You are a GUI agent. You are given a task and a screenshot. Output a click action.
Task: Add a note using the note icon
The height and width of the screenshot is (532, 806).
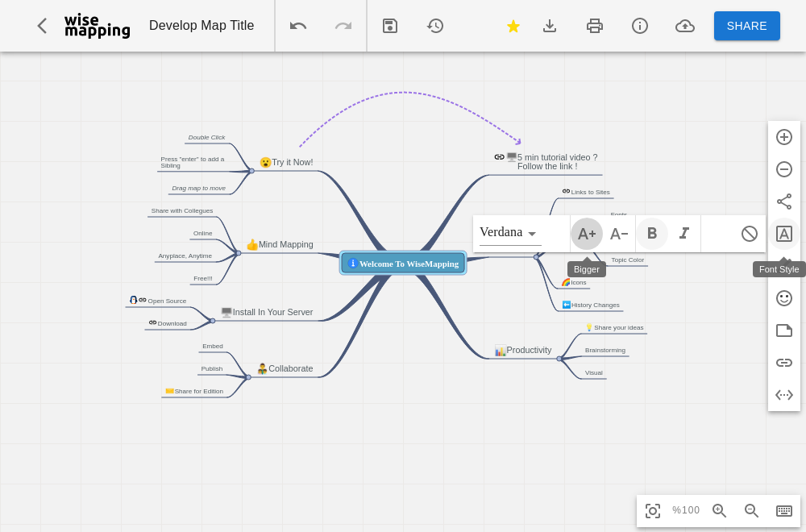pos(784,330)
